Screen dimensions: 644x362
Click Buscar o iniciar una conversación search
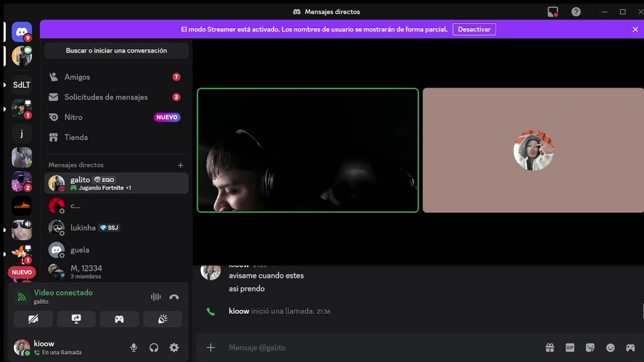(116, 50)
